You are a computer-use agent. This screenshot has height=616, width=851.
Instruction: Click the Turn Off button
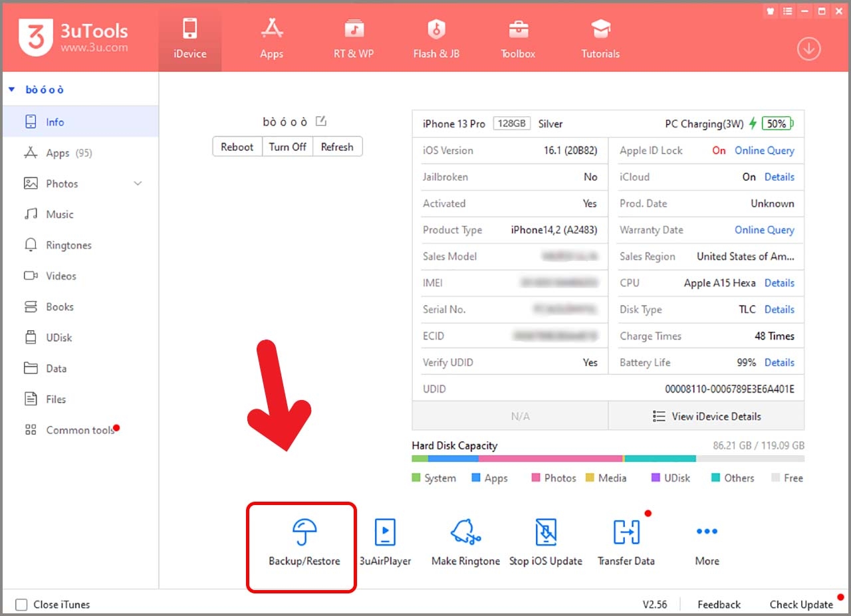coord(288,147)
